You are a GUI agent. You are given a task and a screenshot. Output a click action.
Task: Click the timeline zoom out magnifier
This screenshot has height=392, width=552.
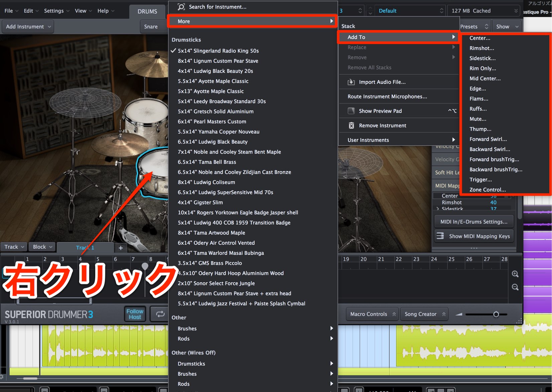[515, 287]
